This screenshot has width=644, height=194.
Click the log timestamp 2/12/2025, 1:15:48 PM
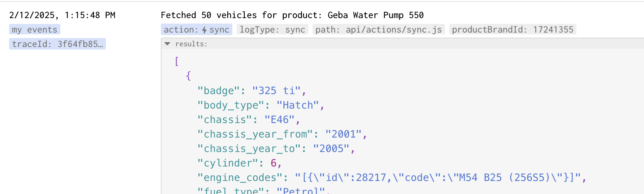pos(62,15)
